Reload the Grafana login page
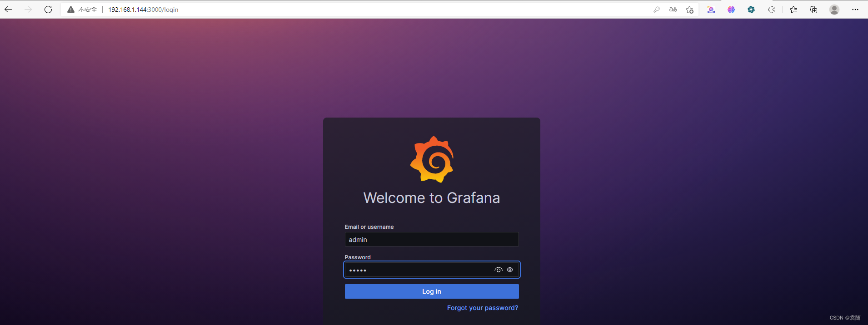 48,9
